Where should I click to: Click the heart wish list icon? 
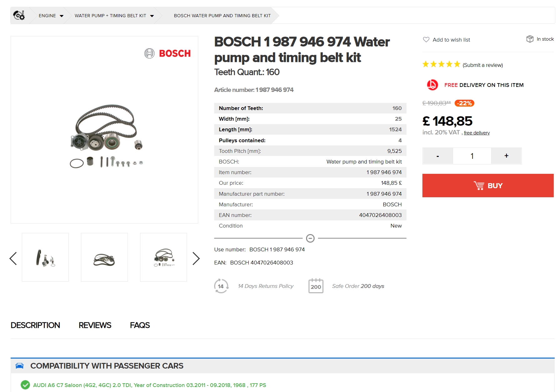tap(426, 40)
